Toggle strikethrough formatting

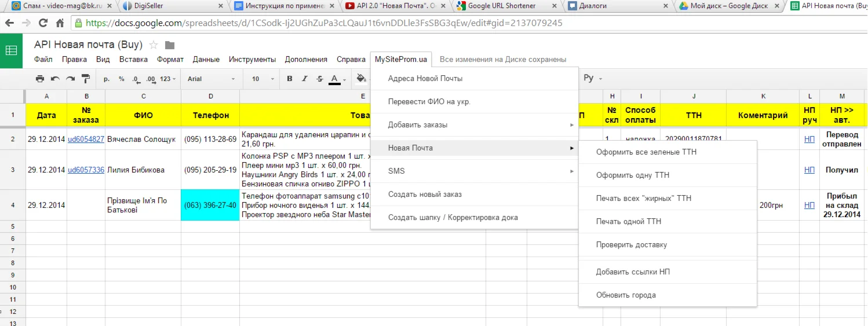pyautogui.click(x=320, y=79)
